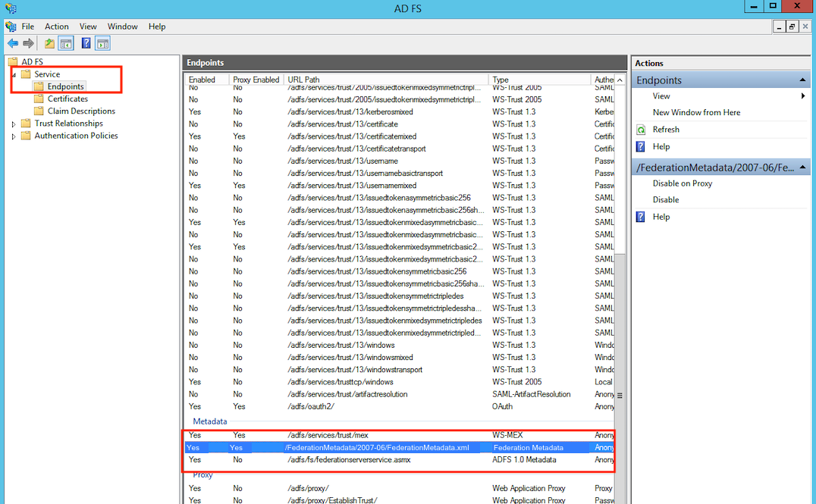Toggle the Show/Hide Console Tree icon

(66, 43)
